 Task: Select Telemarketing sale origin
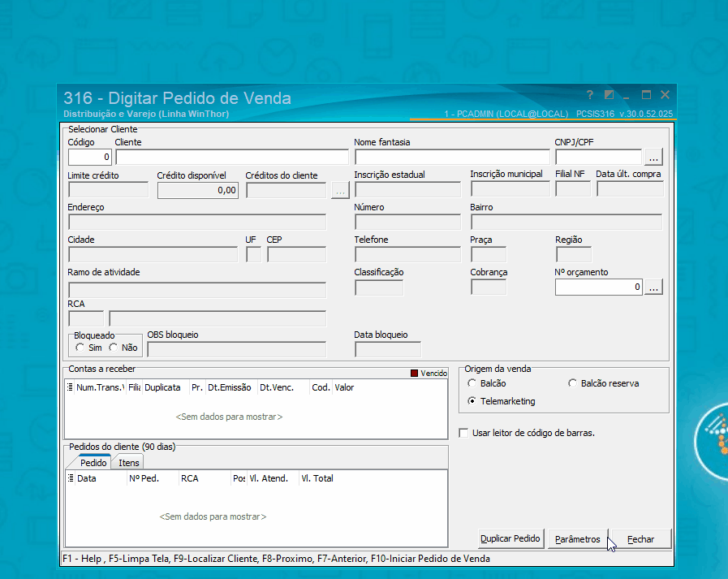point(472,401)
